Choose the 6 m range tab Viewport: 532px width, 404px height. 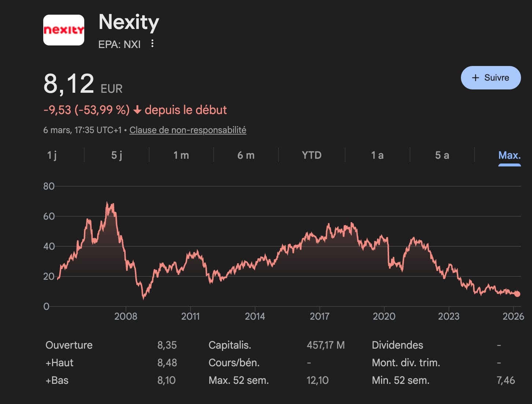[x=246, y=155]
